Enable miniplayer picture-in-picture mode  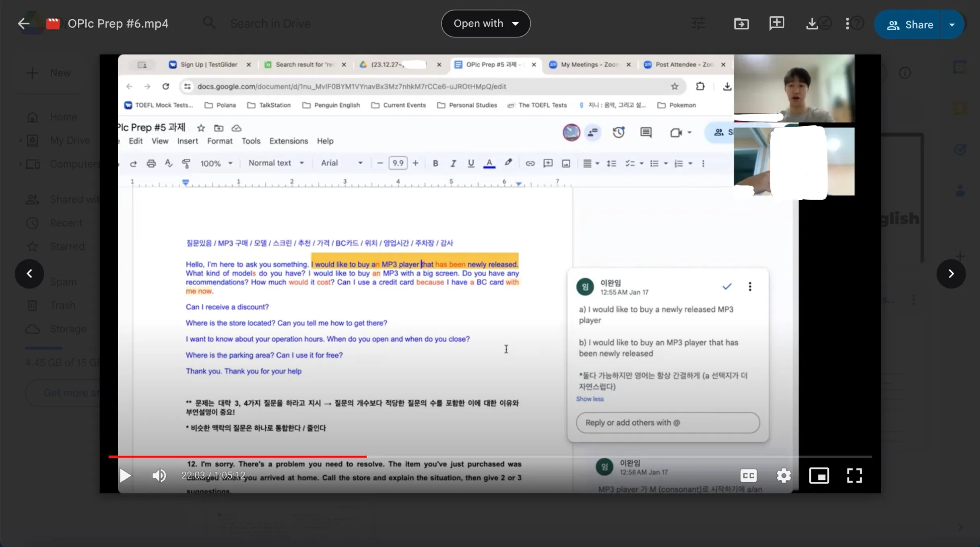[x=819, y=476]
